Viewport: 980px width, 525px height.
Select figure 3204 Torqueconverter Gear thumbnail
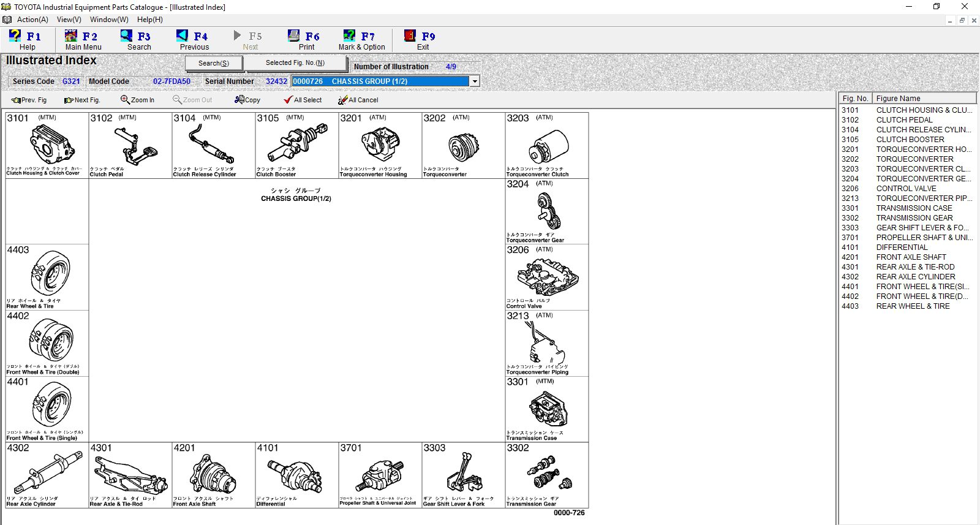[x=547, y=211]
